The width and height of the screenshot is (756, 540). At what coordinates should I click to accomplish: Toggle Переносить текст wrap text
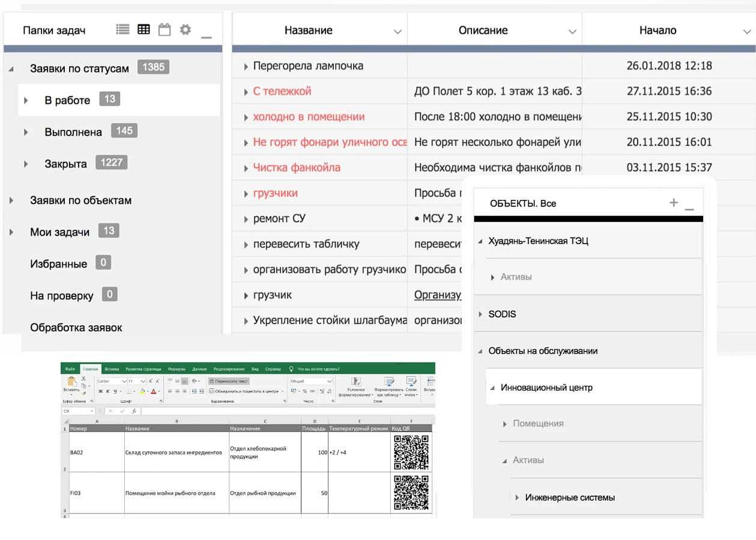click(229, 381)
